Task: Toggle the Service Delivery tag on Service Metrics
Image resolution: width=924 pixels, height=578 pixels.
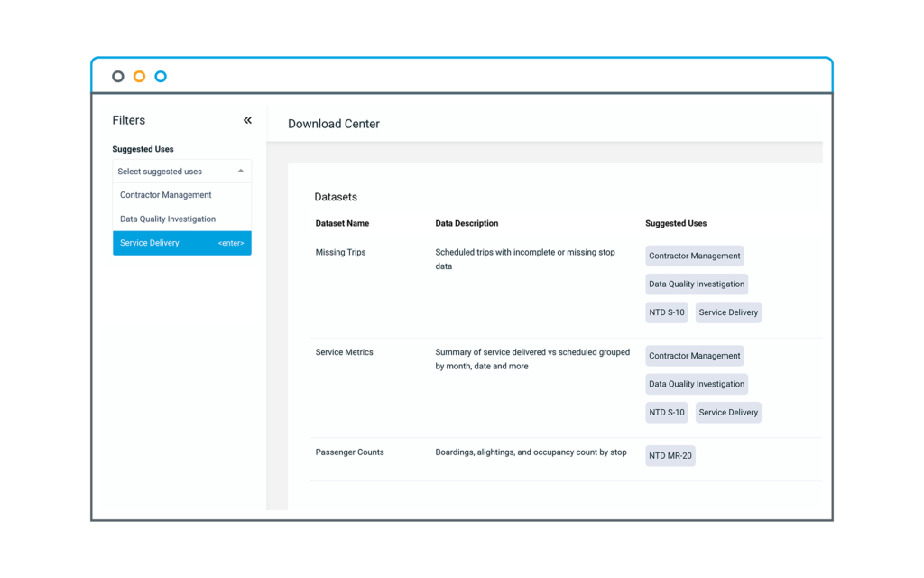Action: (x=727, y=412)
